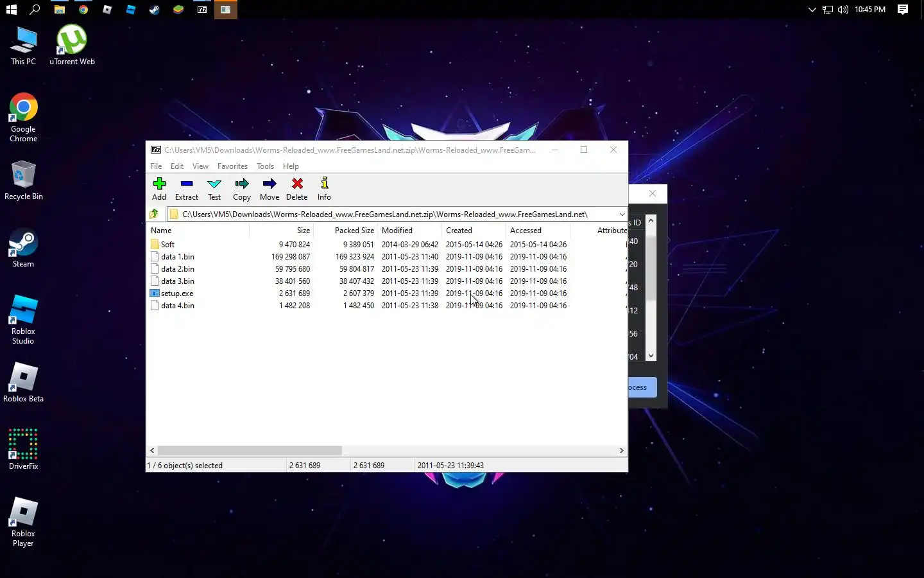Sort by the Accessed column header
924x578 pixels.
coord(538,231)
